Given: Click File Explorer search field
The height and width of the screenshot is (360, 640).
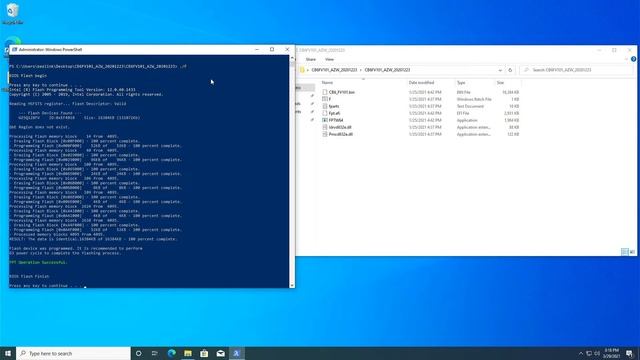Looking at the screenshot, I should tap(577, 70).
